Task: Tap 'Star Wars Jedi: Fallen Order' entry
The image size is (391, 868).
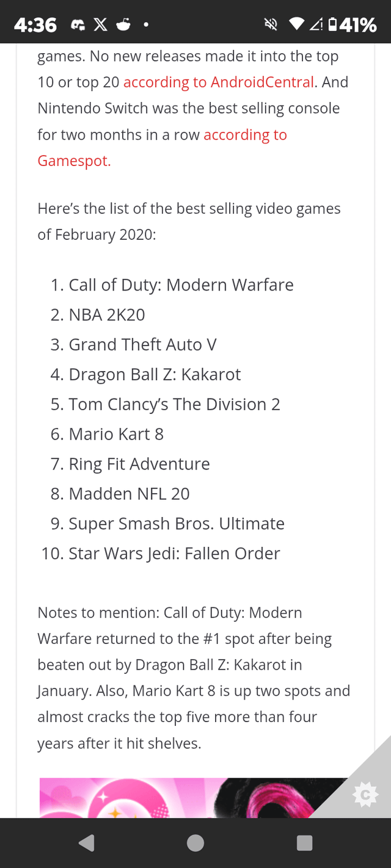Action: [x=174, y=554]
